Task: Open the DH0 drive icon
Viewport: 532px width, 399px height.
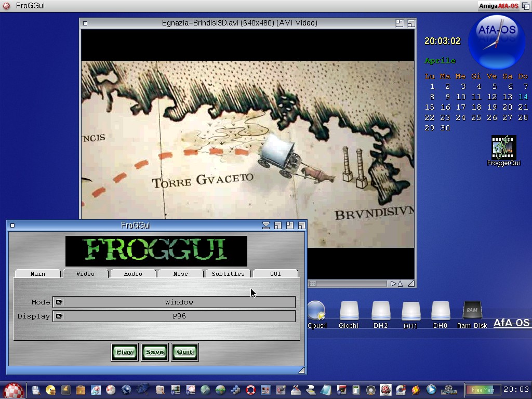Action: coord(441,311)
